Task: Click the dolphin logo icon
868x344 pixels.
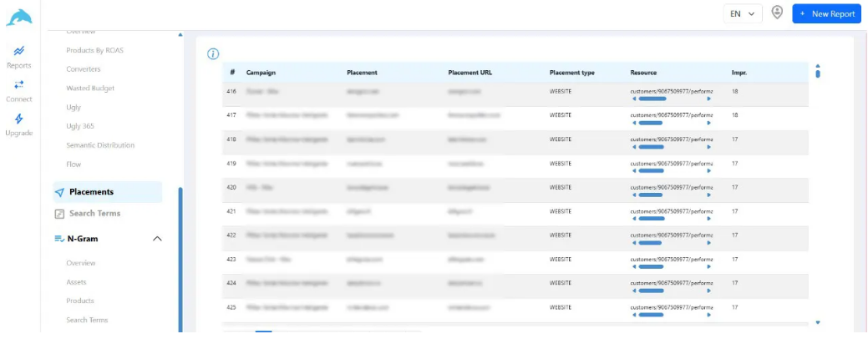Action: [19, 18]
